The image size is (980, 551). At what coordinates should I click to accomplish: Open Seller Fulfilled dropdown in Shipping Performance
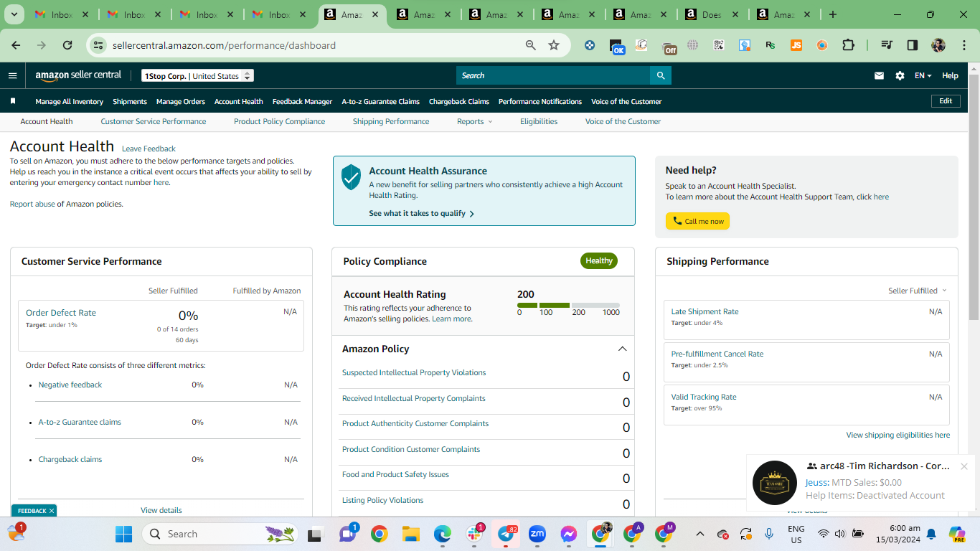pos(917,291)
